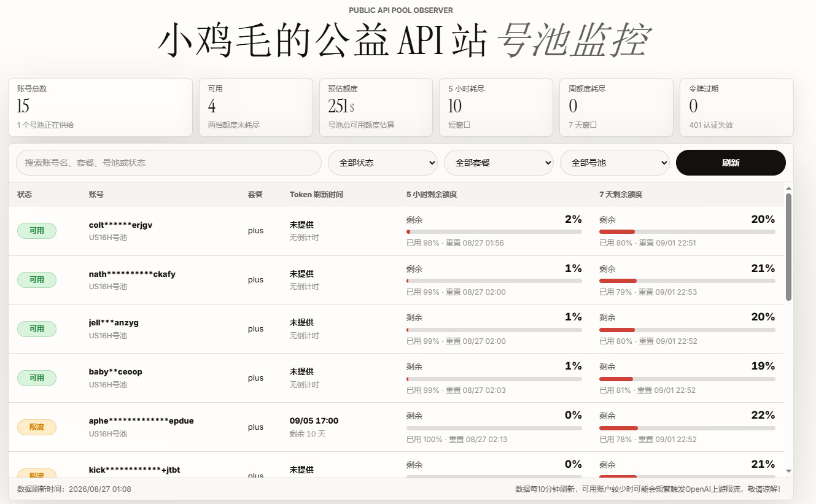Click the Token 刷新时间 column header
Viewport: 816px width, 504px height.
point(316,195)
